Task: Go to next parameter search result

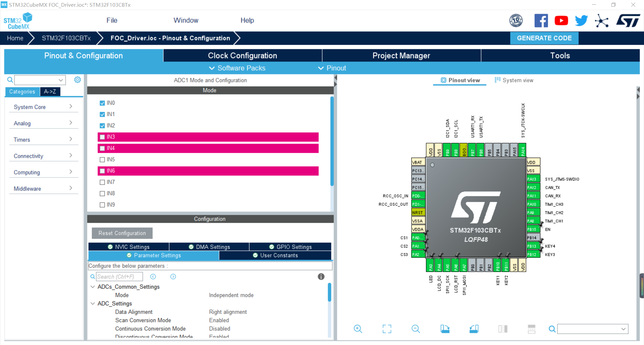Action: 173,277
